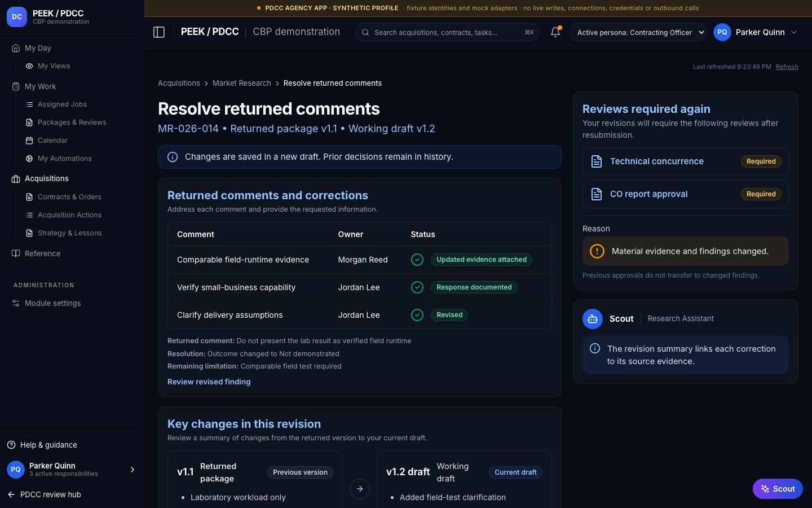The width and height of the screenshot is (812, 508).
Task: Click the Updated evidence attached status badge
Action: point(482,260)
